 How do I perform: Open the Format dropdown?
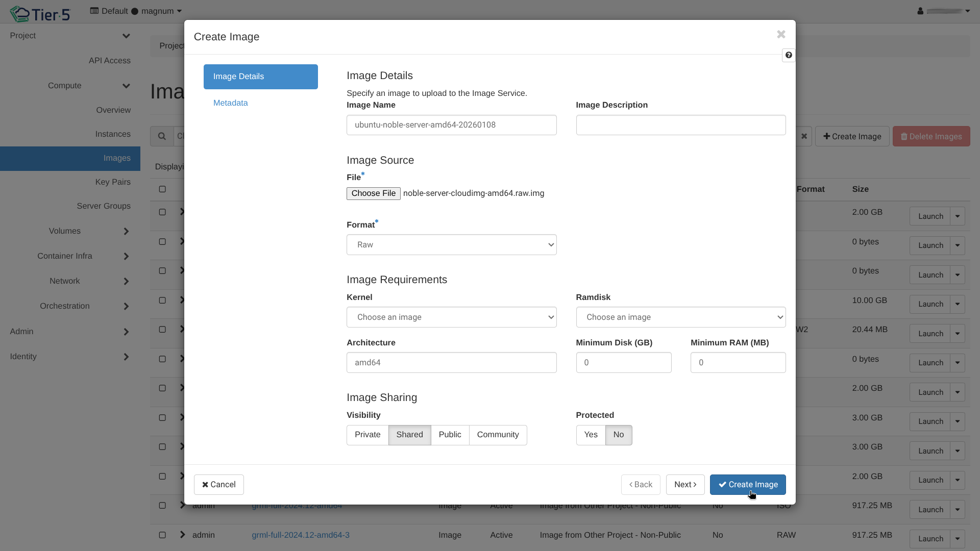[451, 245]
